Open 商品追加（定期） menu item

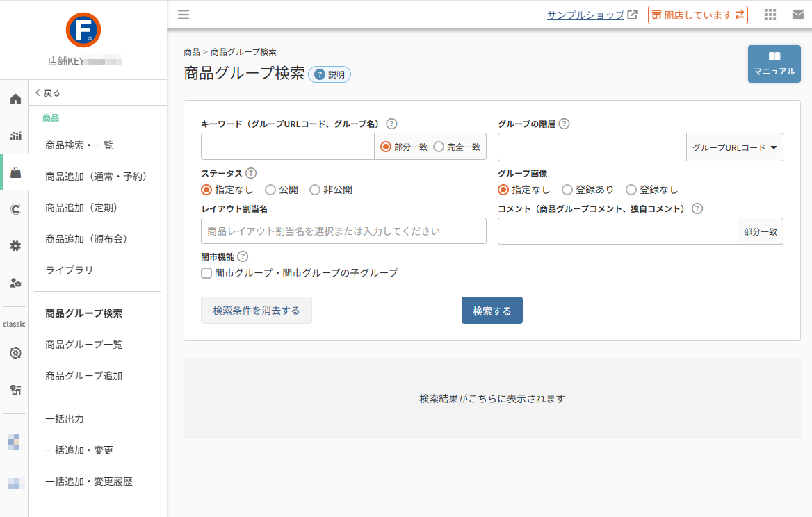(x=82, y=208)
